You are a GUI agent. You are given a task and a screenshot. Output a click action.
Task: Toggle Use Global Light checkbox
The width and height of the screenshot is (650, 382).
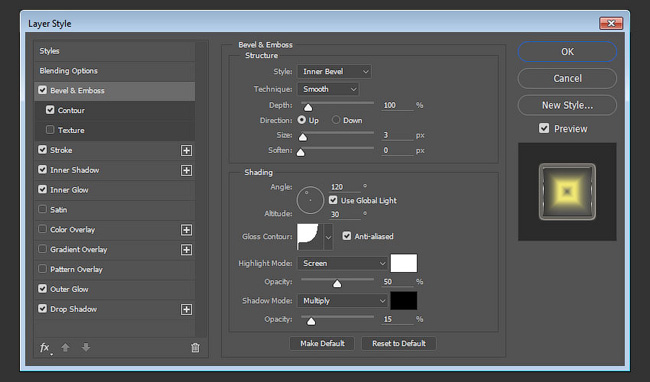333,200
